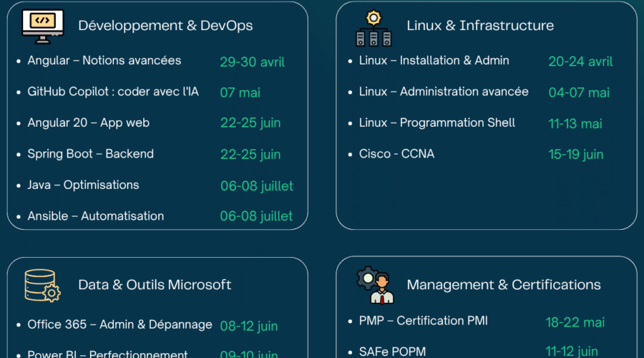Select the Développement & DevOps heading
Screen dimensions: 644x358
coord(165,26)
